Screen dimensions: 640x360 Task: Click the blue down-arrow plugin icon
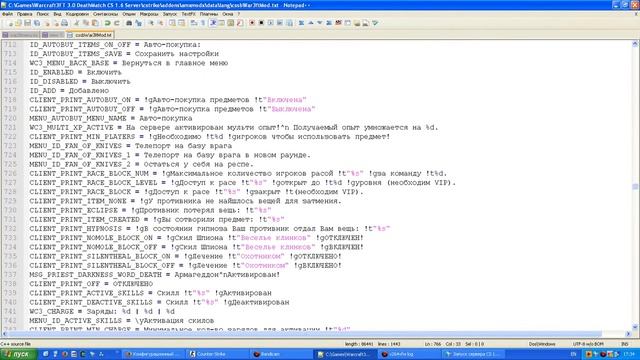click(x=320, y=23)
